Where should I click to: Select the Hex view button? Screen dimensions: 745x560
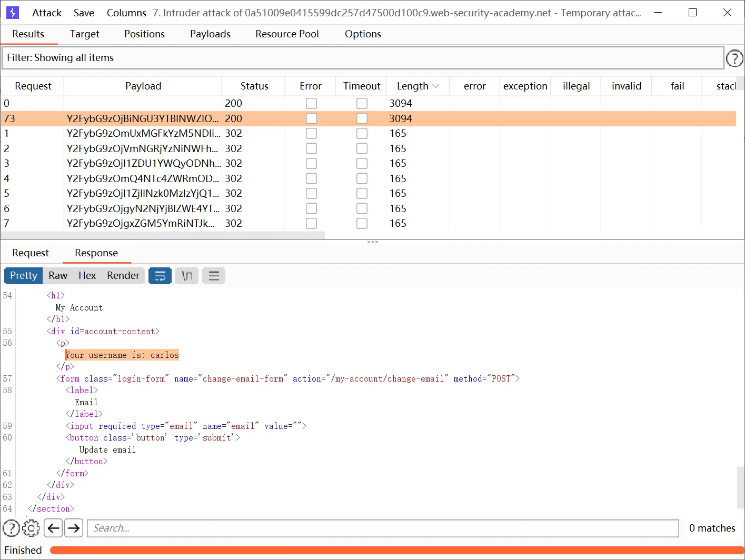[87, 276]
